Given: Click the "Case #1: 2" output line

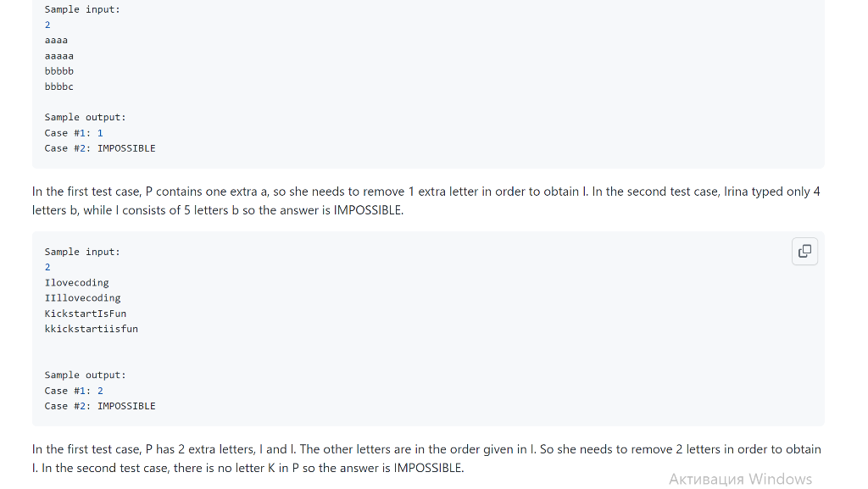Looking at the screenshot, I should pyautogui.click(x=74, y=391).
